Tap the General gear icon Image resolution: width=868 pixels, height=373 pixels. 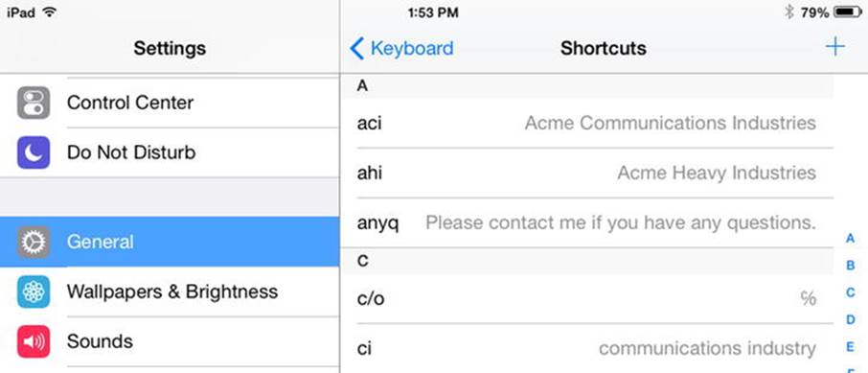(x=34, y=242)
